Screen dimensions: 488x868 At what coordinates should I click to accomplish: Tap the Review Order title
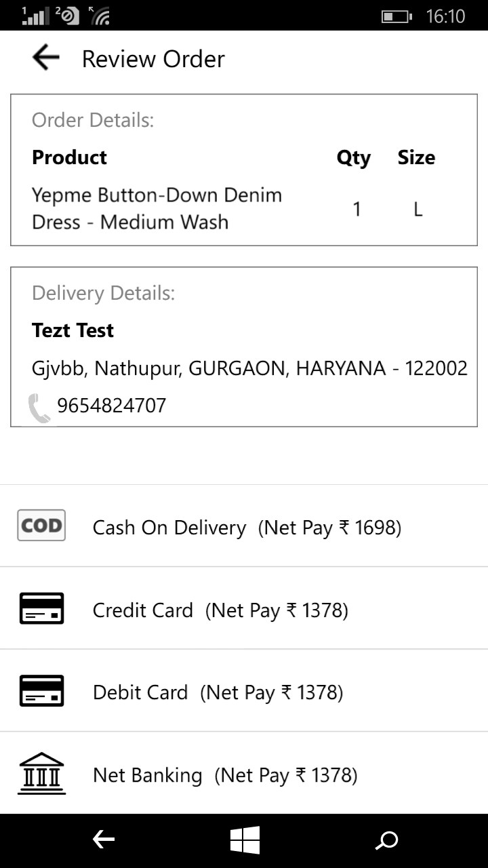pos(153,59)
